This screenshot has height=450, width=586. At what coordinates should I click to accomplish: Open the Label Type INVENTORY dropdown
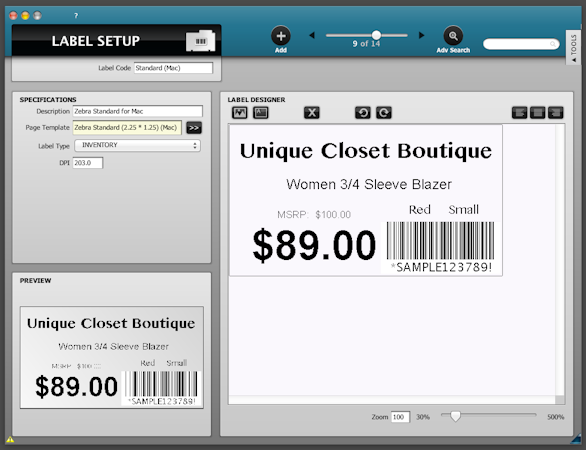click(138, 145)
